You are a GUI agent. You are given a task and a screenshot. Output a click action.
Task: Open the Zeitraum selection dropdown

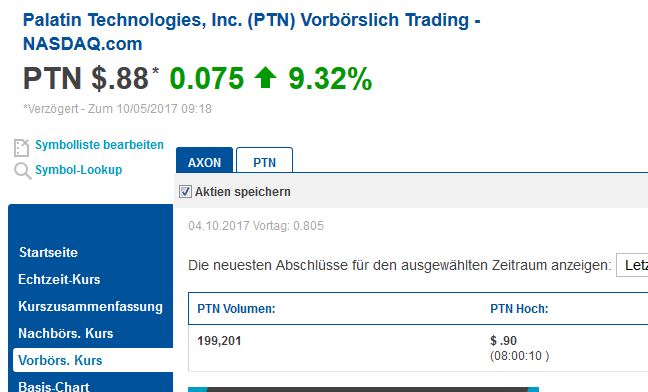click(x=632, y=265)
